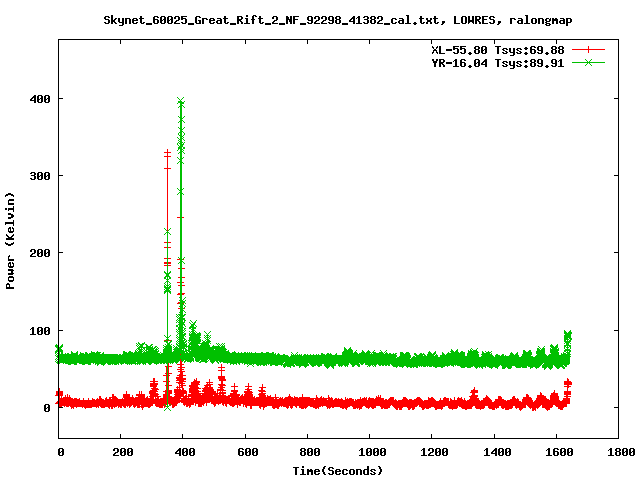Click the 400 y-axis tick label

40,99
